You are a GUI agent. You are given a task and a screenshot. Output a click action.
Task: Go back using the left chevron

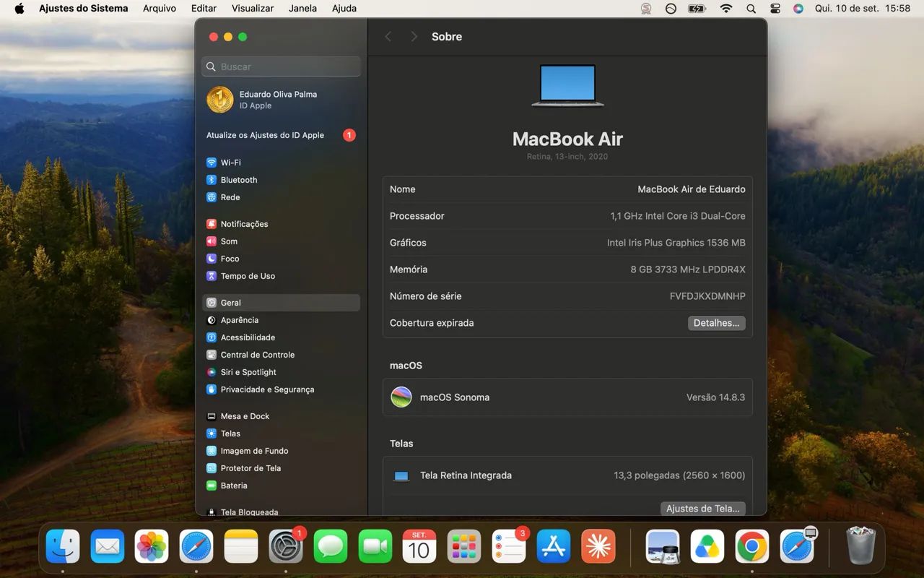[388, 36]
